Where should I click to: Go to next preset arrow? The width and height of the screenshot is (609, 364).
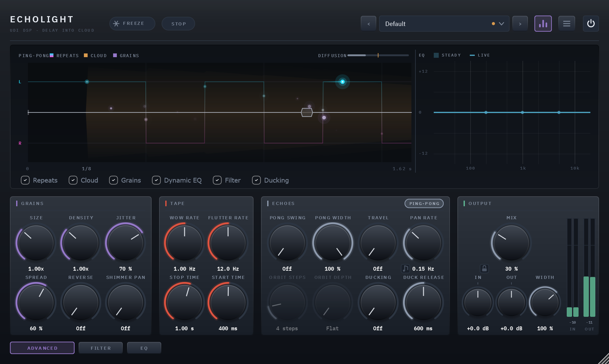tap(520, 24)
